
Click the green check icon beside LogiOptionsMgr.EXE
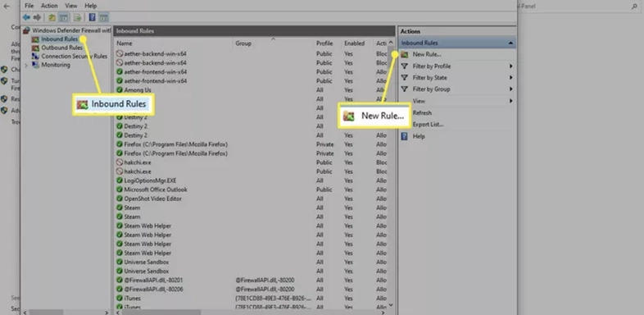click(x=120, y=180)
